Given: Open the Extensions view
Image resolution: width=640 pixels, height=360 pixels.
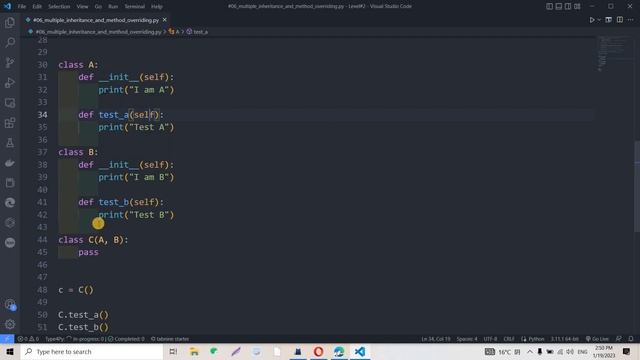Looking at the screenshot, I should 10,122.
